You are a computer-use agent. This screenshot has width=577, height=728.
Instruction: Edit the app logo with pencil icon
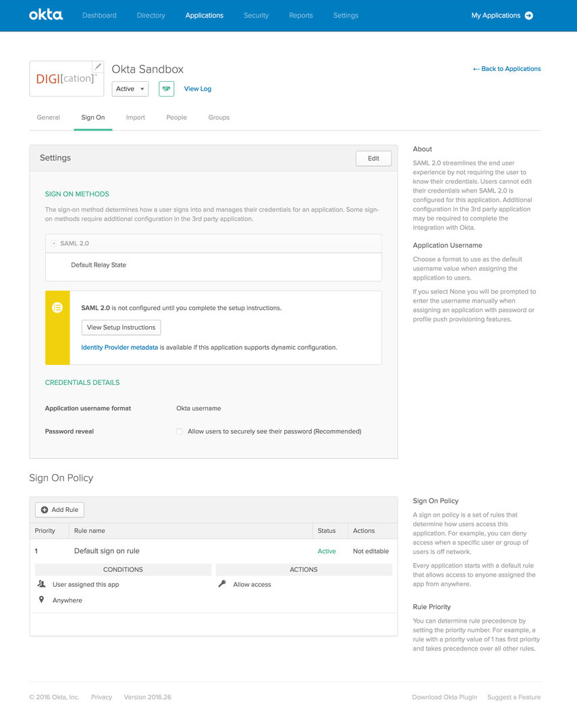[98, 67]
